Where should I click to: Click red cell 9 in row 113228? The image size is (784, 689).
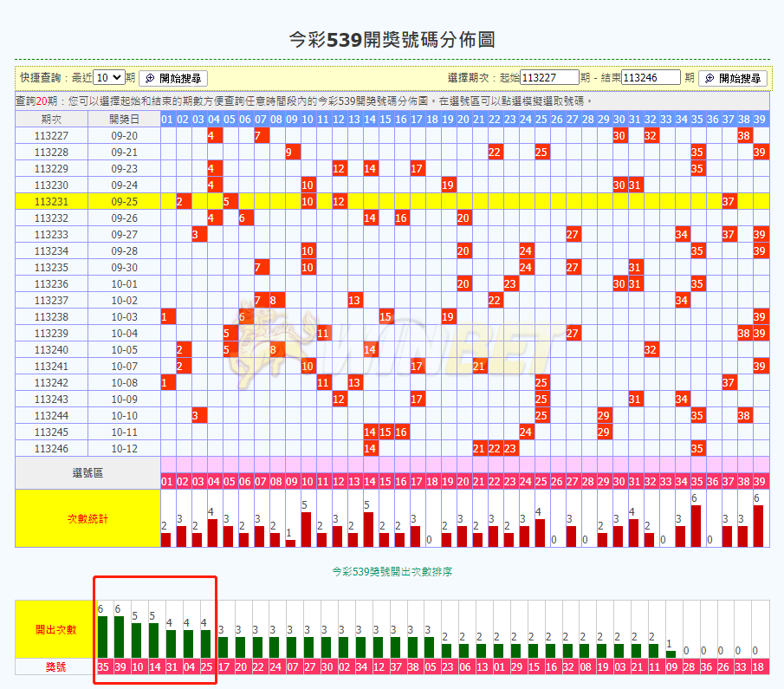pos(292,153)
